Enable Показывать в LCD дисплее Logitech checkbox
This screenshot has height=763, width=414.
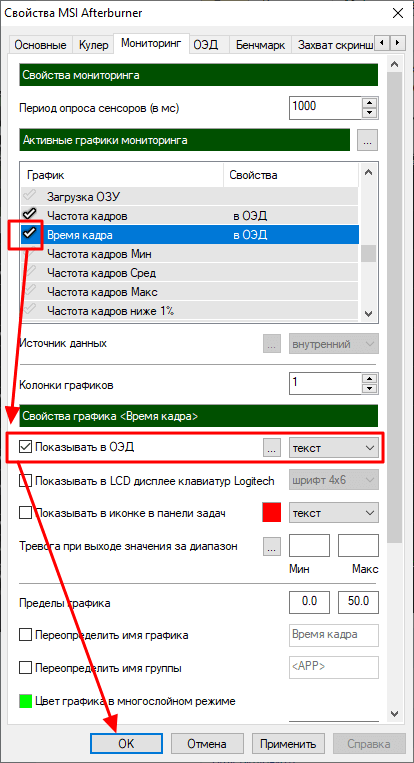pyautogui.click(x=25, y=481)
